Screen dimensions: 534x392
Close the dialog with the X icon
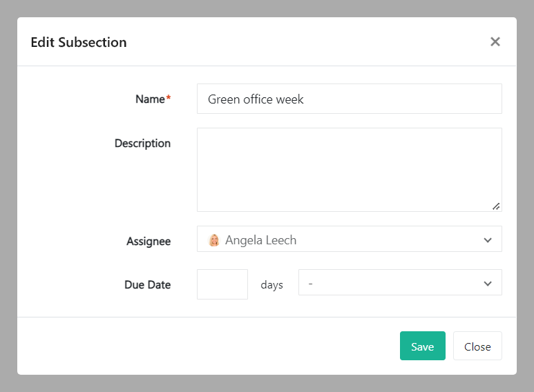coord(495,41)
